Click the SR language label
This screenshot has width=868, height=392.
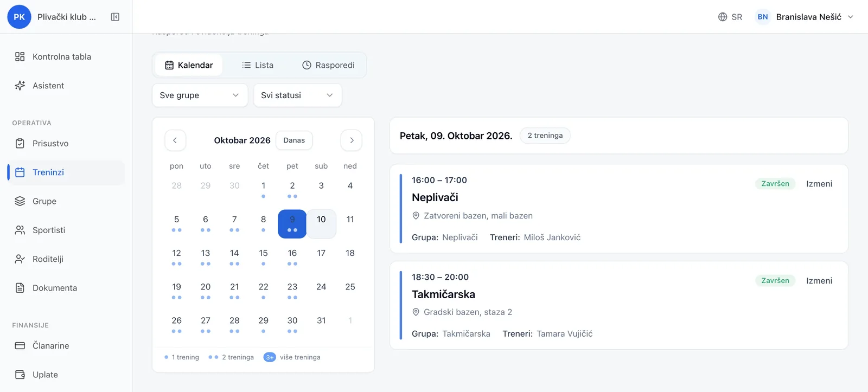(737, 17)
